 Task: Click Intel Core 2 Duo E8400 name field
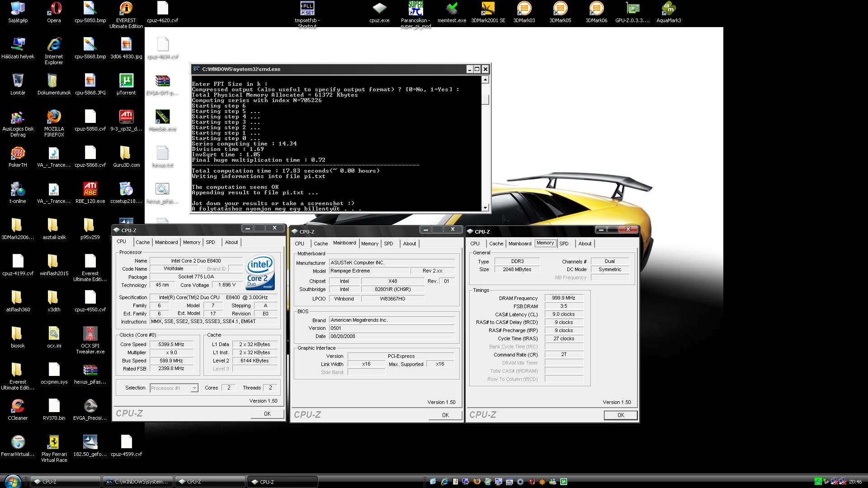tap(196, 261)
